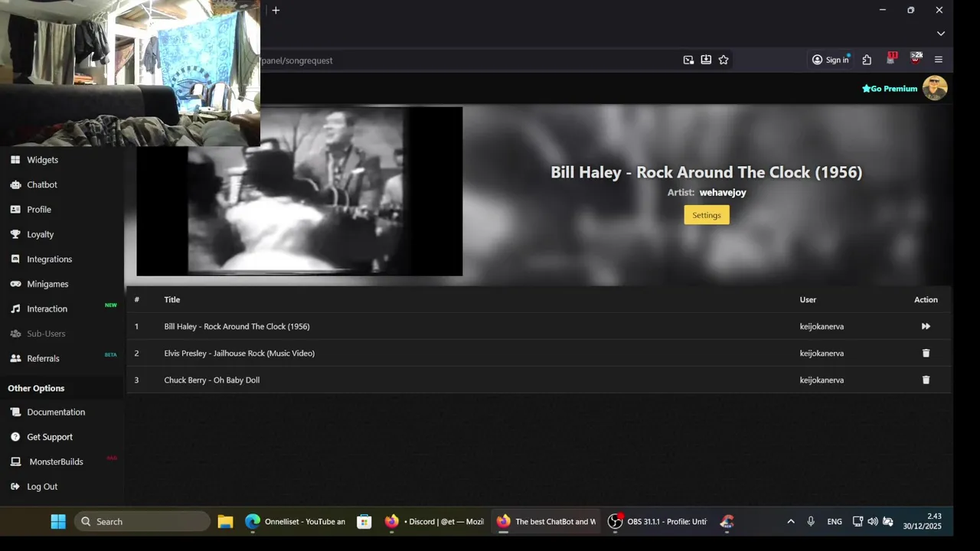
Task: Open the network icon in system tray
Action: (857, 521)
